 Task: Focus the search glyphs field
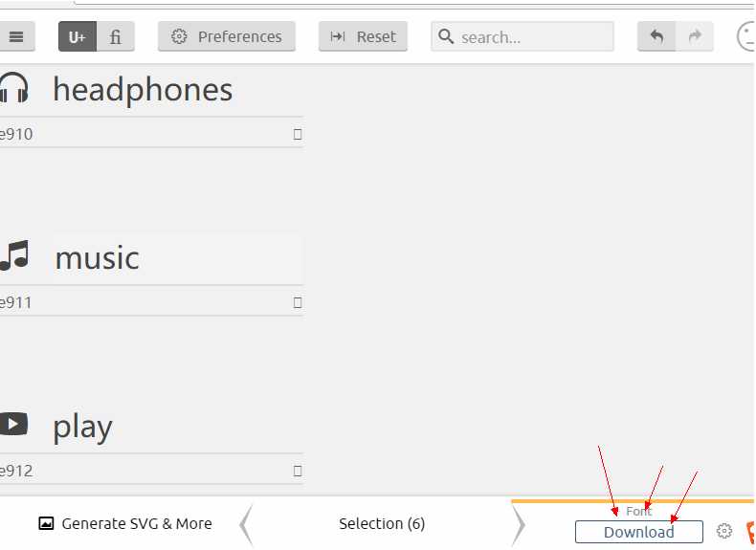tap(523, 36)
